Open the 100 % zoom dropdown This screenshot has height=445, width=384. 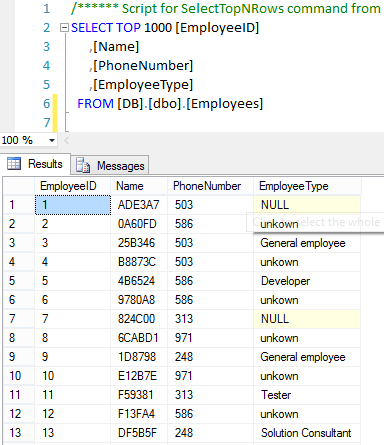pyautogui.click(x=52, y=140)
